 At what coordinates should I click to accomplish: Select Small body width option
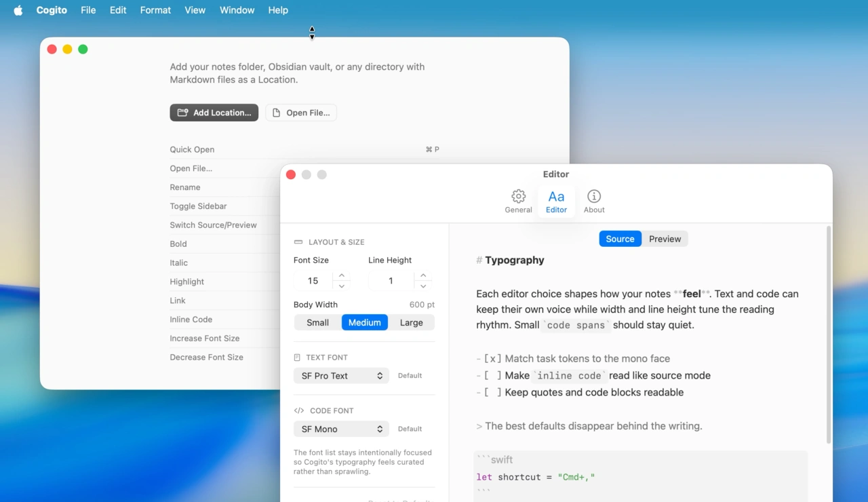click(x=317, y=323)
